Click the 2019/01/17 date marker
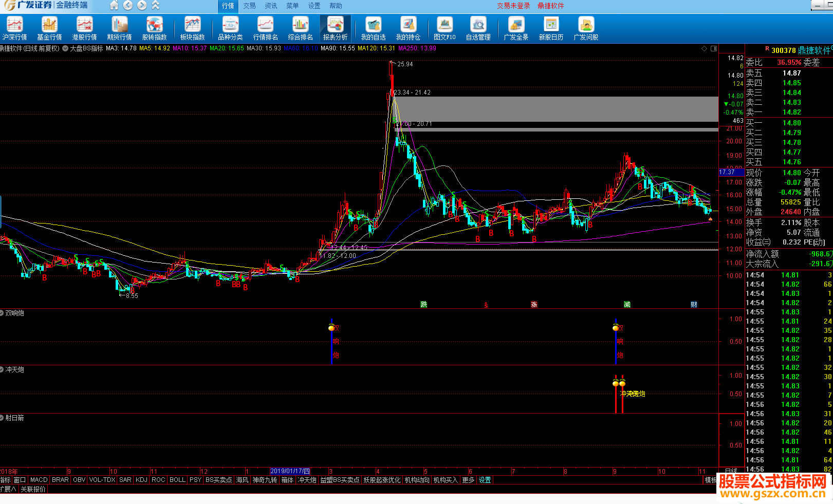833x504 pixels. (290, 471)
